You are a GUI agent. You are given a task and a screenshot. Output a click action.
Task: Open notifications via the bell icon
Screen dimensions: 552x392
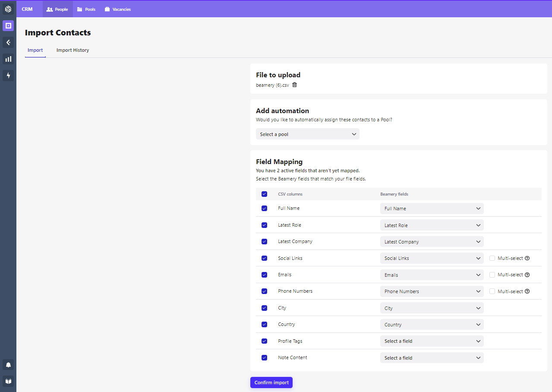(x=8, y=364)
